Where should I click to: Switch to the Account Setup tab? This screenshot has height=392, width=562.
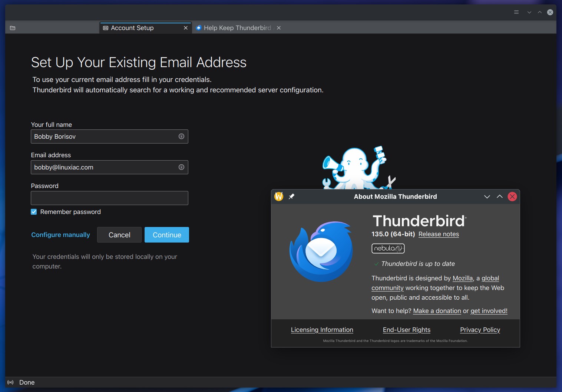[x=146, y=28]
